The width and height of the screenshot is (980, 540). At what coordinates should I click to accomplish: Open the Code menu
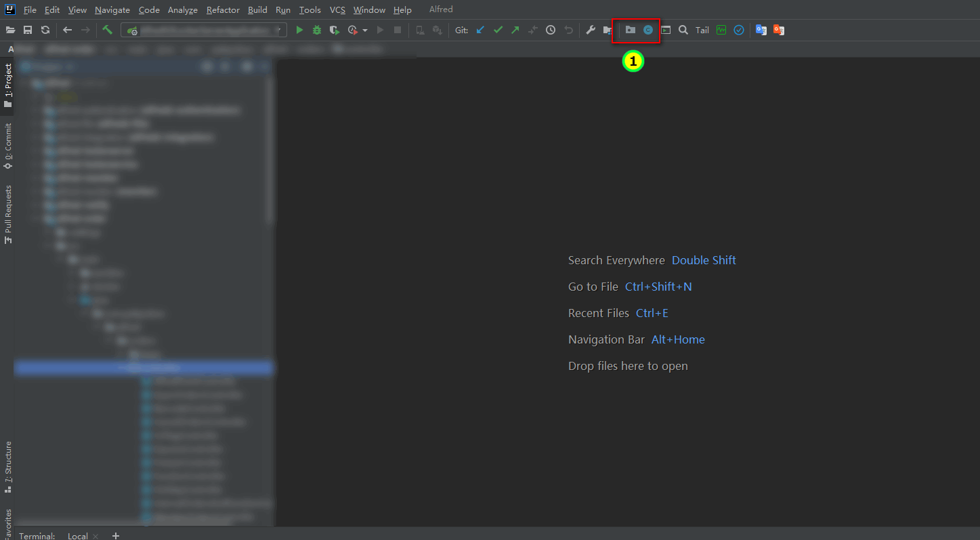pos(149,10)
